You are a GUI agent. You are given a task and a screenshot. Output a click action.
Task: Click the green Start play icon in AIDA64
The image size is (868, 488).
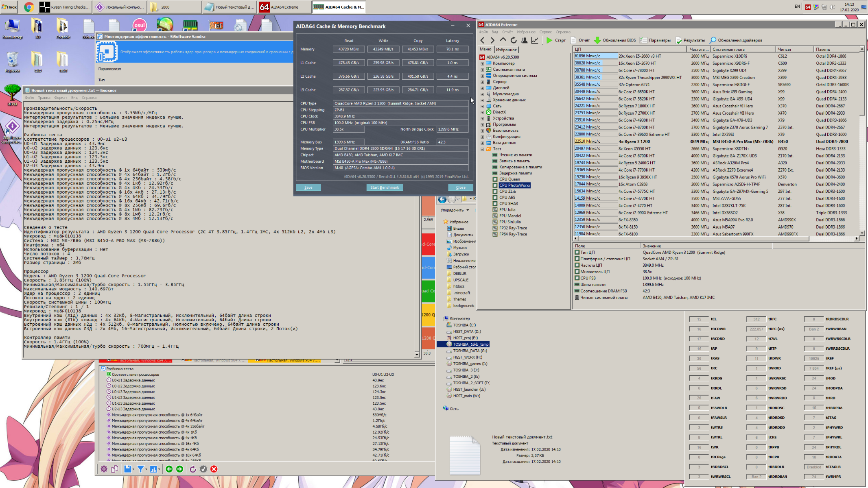click(549, 40)
